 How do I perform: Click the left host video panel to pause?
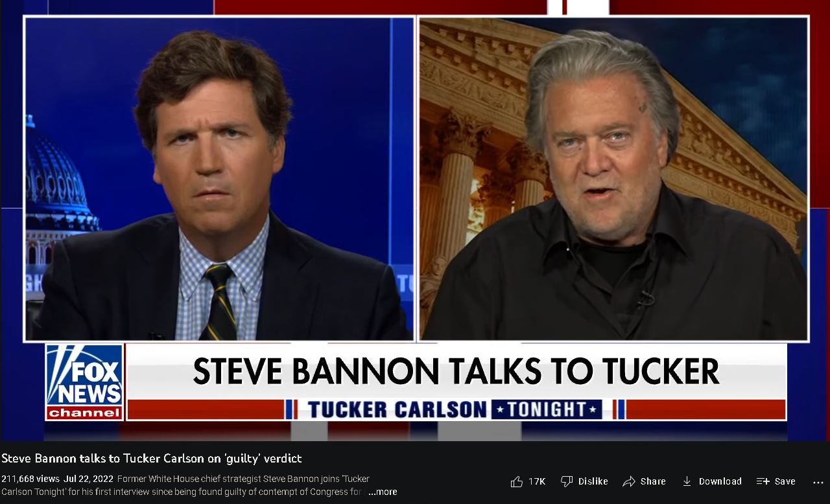[x=219, y=179]
